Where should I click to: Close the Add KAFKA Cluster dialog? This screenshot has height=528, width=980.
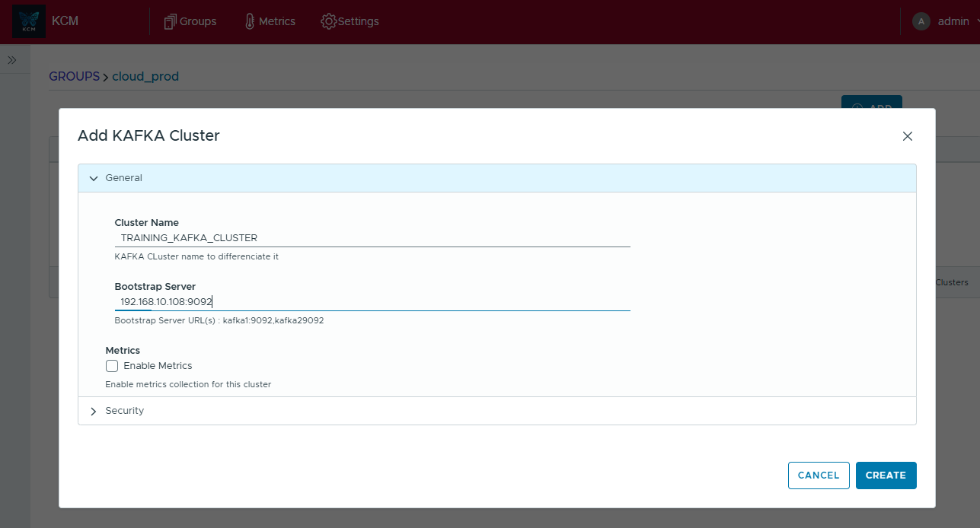coord(907,136)
